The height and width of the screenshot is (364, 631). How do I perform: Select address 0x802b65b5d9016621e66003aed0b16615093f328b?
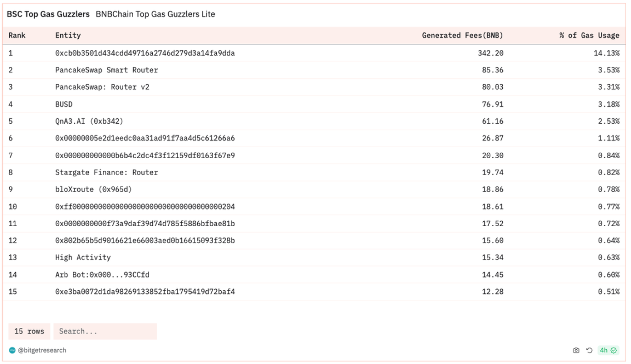coord(145,240)
